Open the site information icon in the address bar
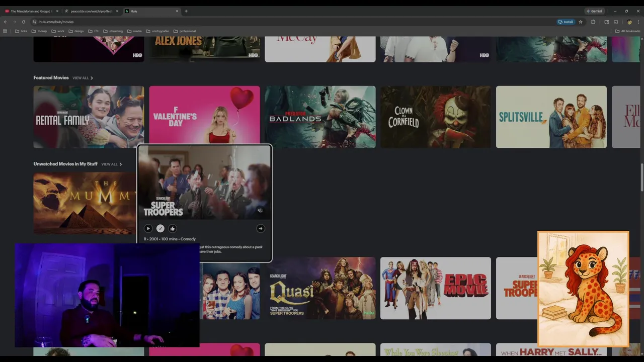644x362 pixels. click(35, 22)
